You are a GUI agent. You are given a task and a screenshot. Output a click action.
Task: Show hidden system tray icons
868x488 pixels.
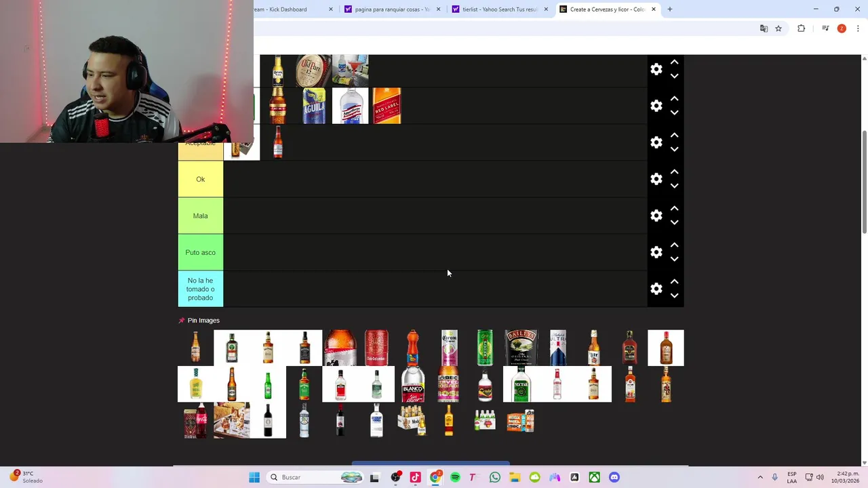760,477
